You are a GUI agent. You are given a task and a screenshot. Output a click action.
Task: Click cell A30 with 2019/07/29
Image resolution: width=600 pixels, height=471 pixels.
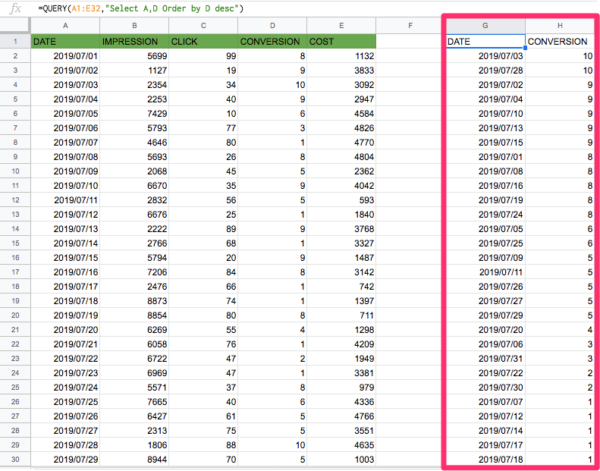coord(65,460)
